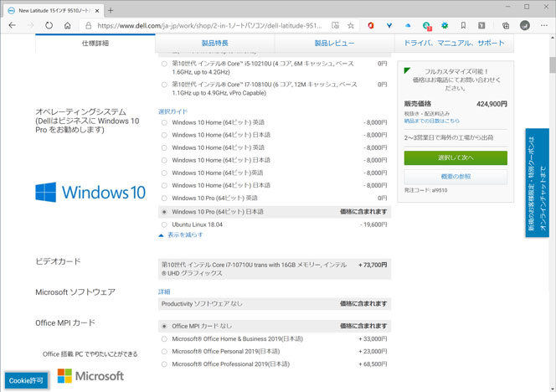Choose Microsoft Office Professional 2019
This screenshot has width=556, height=392.
tap(164, 364)
